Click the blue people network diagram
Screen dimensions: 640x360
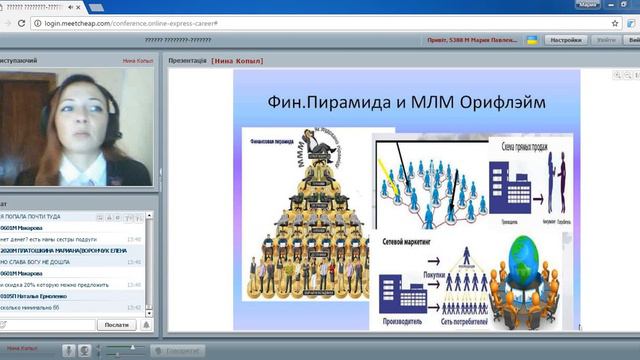[432, 186]
